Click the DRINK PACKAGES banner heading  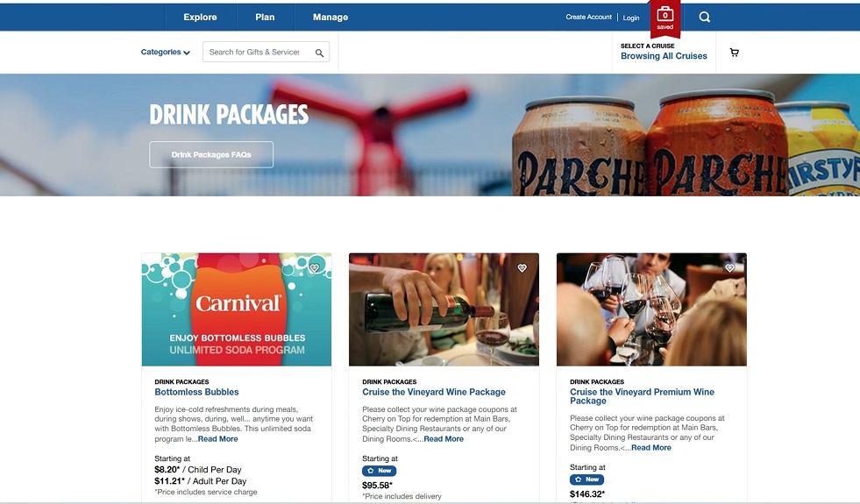(x=229, y=115)
